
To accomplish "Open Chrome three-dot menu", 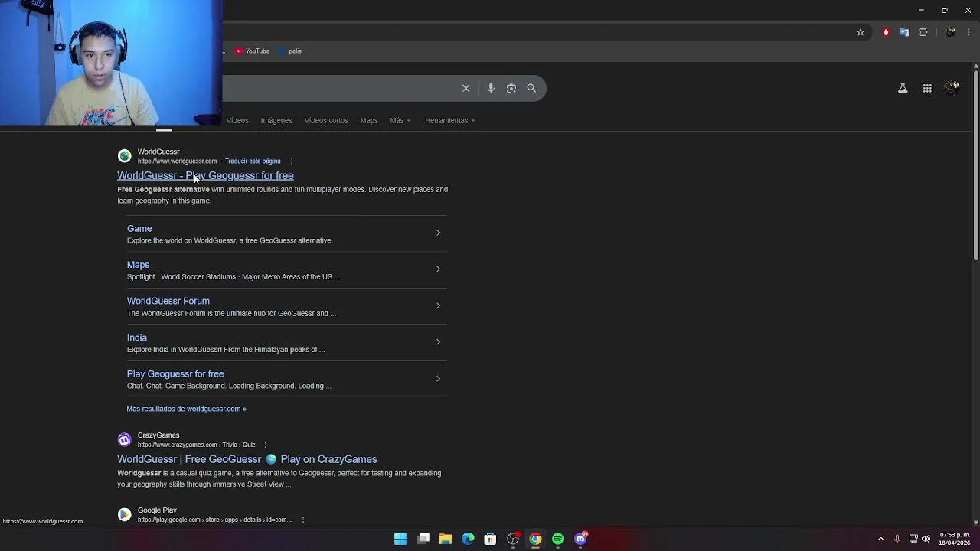I will click(969, 32).
